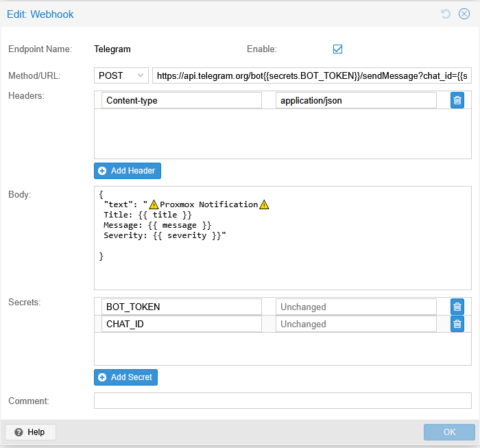The height and width of the screenshot is (448, 480).
Task: Click the CHAT_ID secret name field
Action: (x=182, y=324)
